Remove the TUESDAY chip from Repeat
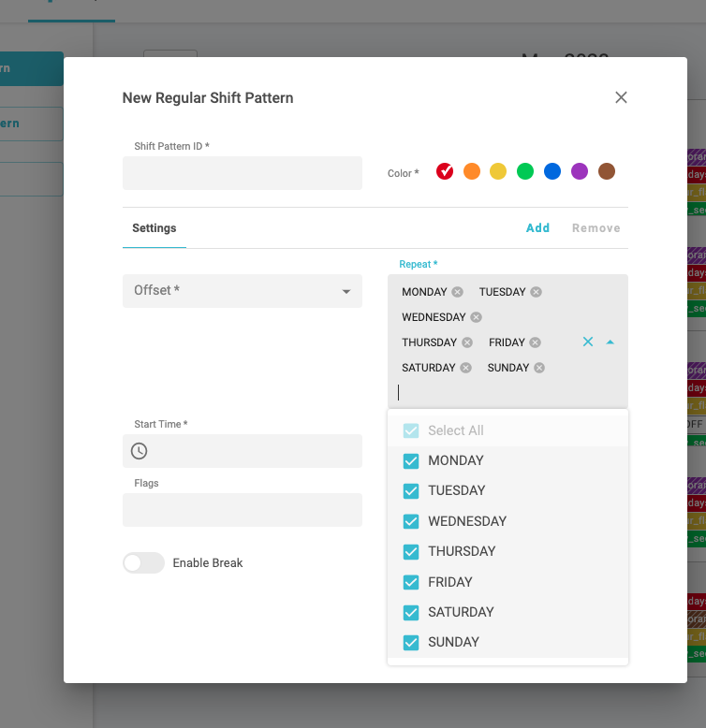 coord(536,292)
